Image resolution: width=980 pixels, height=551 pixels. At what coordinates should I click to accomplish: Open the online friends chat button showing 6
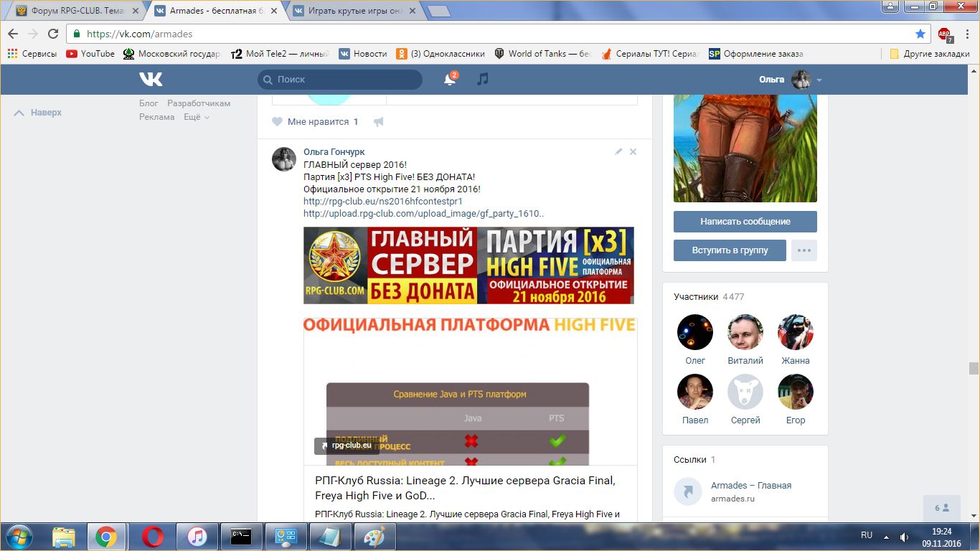(x=942, y=508)
